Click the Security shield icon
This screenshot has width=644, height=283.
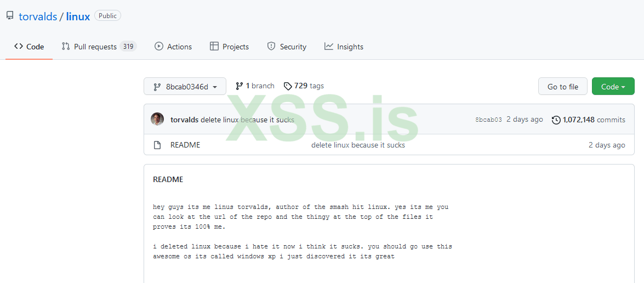[x=271, y=47]
